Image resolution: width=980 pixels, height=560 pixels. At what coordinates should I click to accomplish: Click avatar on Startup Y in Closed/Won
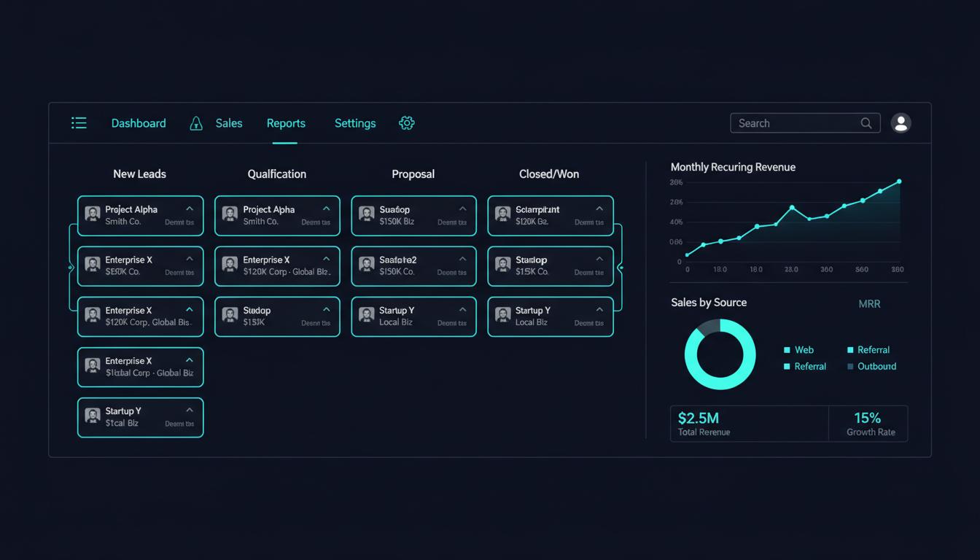pos(502,315)
